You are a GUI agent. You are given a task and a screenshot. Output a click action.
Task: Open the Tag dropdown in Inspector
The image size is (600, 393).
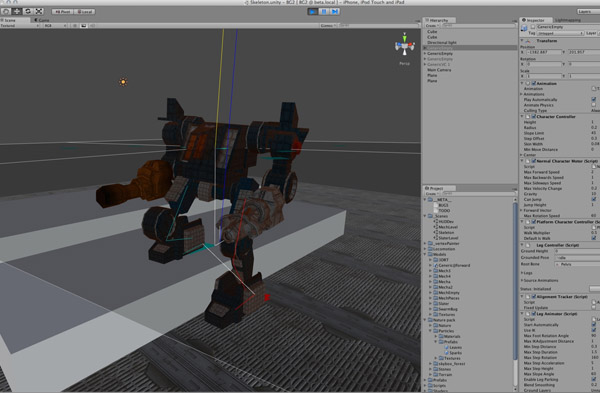coord(561,33)
